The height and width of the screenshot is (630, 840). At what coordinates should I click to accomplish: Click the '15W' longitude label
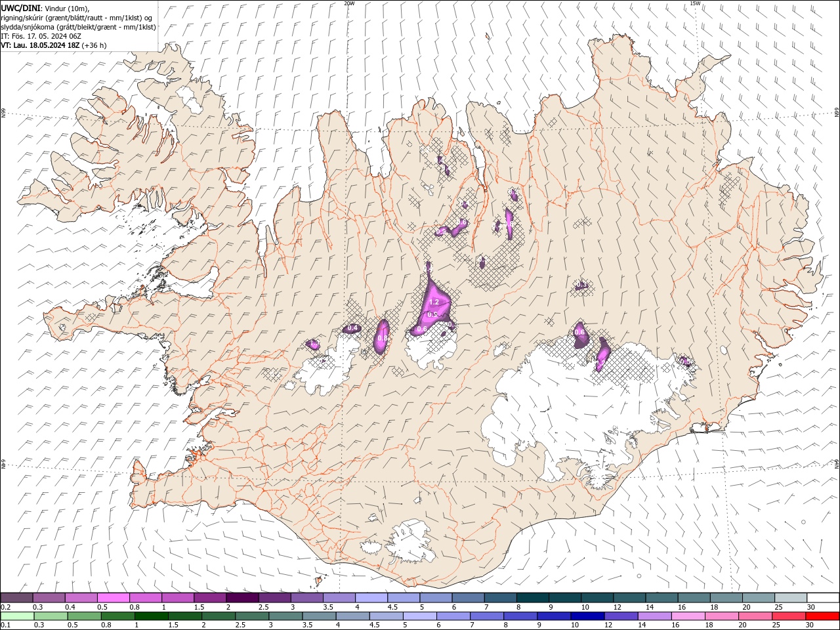[x=695, y=3]
